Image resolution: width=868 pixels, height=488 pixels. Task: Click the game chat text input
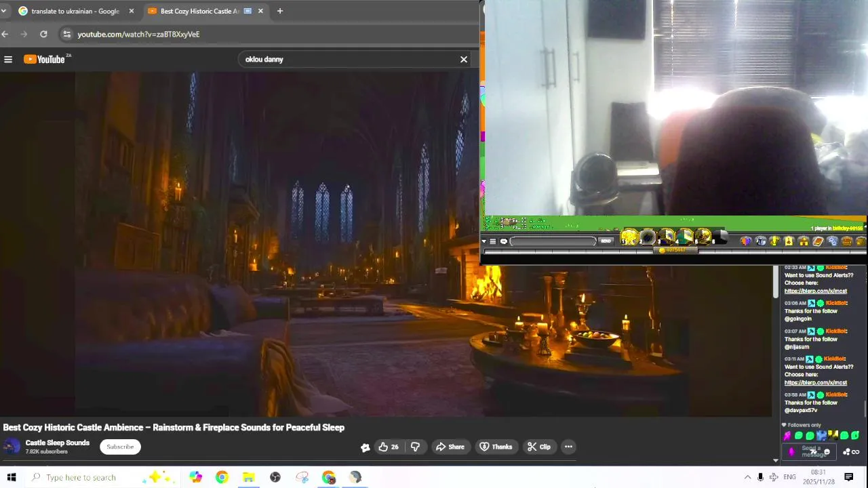pos(553,241)
